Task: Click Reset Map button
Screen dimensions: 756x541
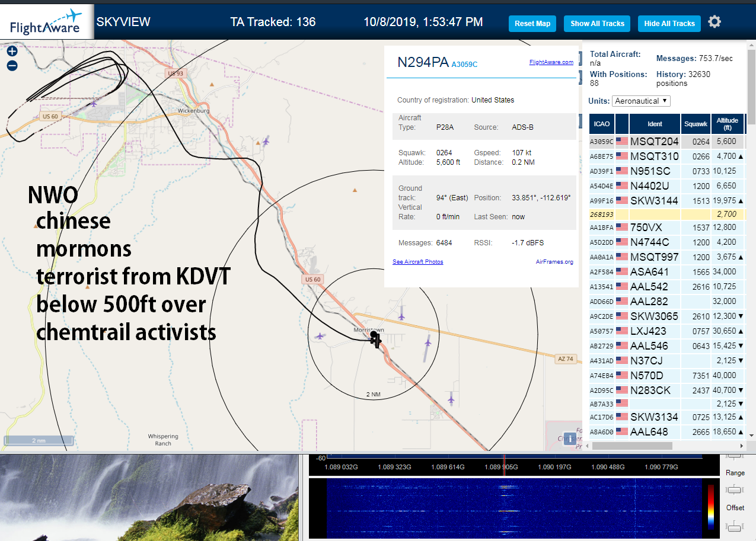Action: click(532, 24)
